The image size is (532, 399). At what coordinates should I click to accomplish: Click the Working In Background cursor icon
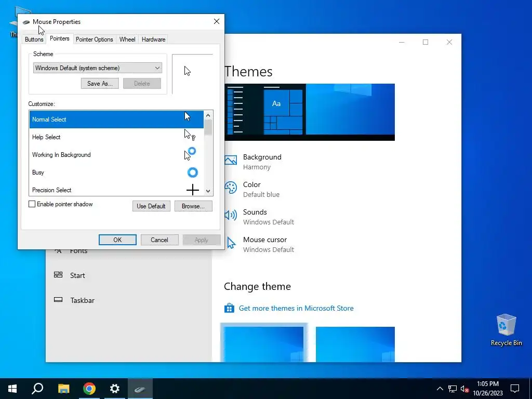coord(190,154)
